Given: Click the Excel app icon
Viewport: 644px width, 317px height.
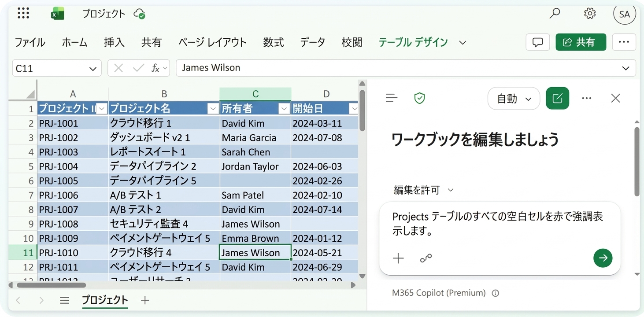Looking at the screenshot, I should click(57, 14).
